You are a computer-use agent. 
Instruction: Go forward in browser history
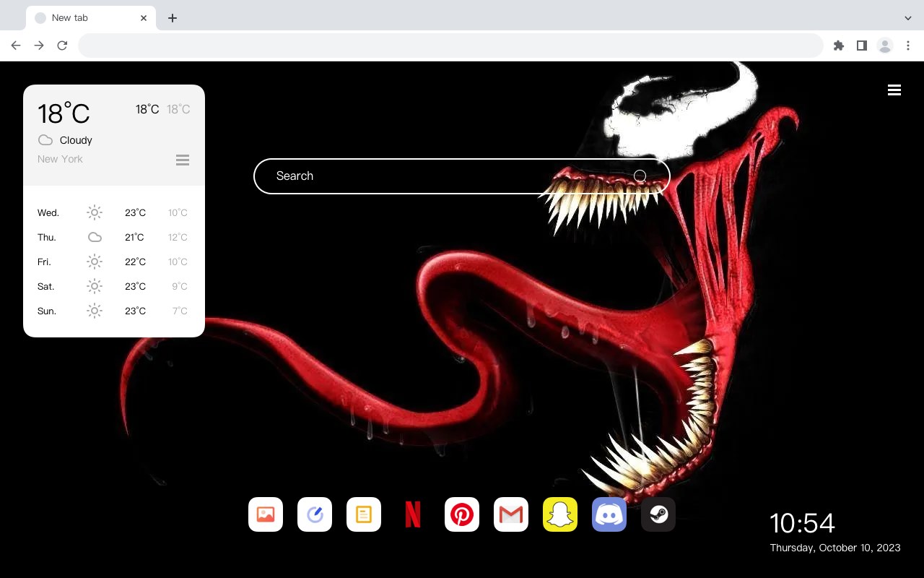pos(39,46)
